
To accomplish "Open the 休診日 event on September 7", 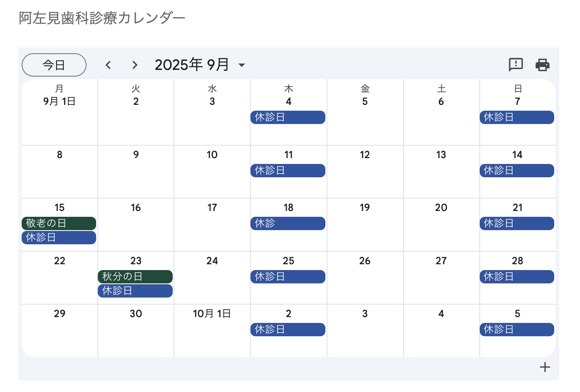I will click(517, 117).
